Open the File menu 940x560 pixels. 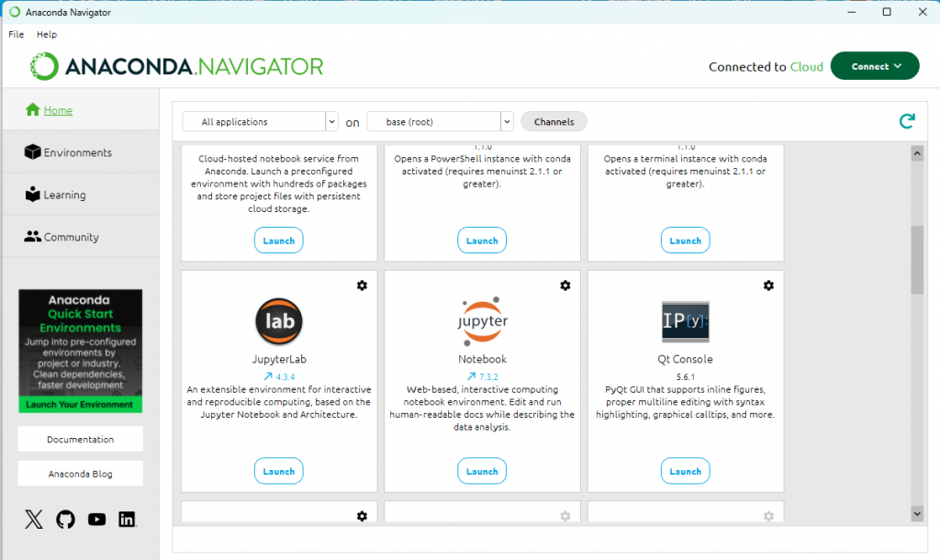(x=17, y=34)
